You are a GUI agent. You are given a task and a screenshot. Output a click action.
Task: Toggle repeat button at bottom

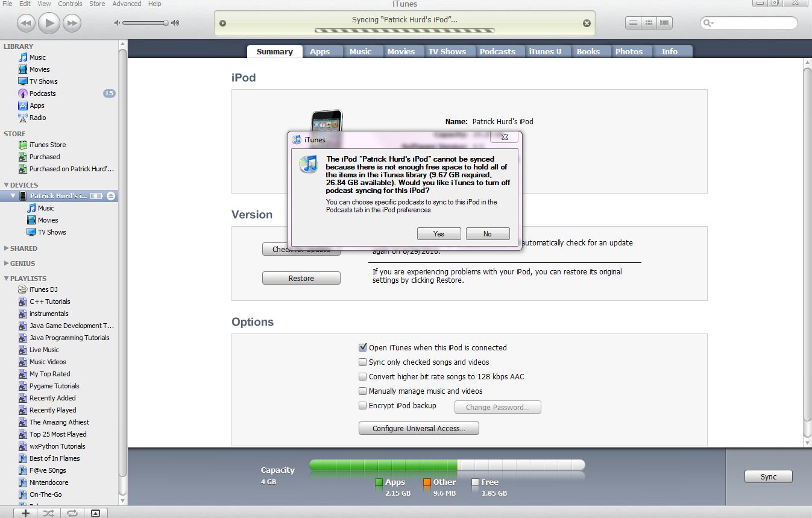coord(72,513)
